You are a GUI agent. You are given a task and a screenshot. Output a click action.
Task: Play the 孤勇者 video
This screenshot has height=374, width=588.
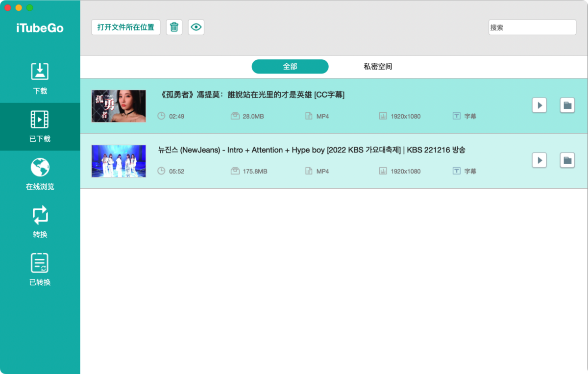coord(539,105)
